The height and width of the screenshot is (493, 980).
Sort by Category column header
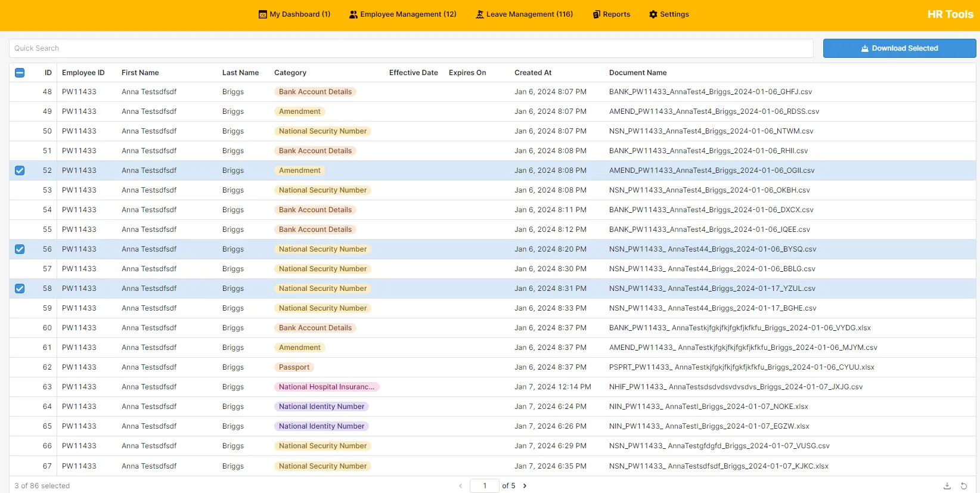[x=290, y=73]
